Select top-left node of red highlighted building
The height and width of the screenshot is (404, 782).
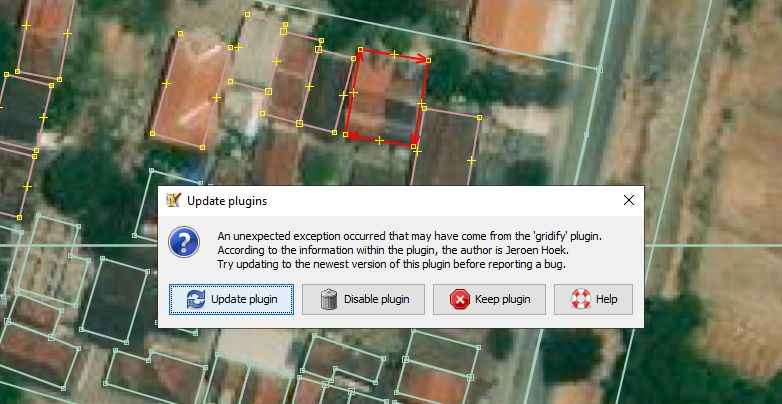point(360,49)
